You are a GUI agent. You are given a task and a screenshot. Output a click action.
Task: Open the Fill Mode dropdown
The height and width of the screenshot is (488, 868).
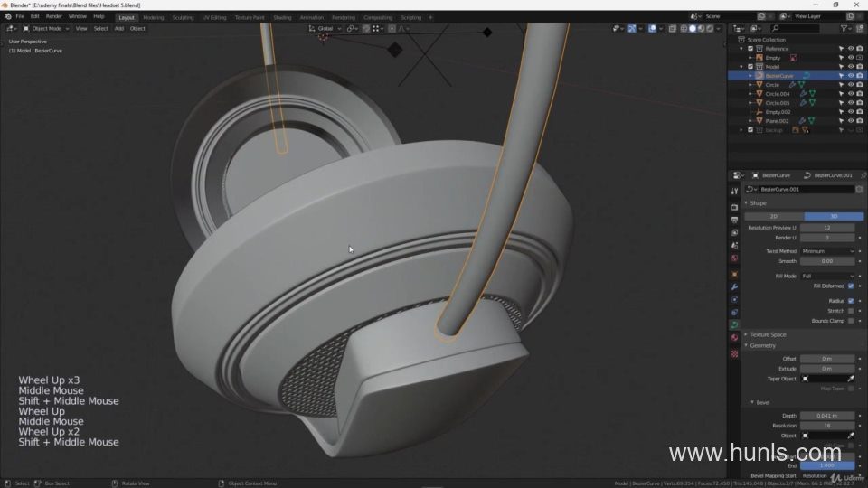(827, 277)
